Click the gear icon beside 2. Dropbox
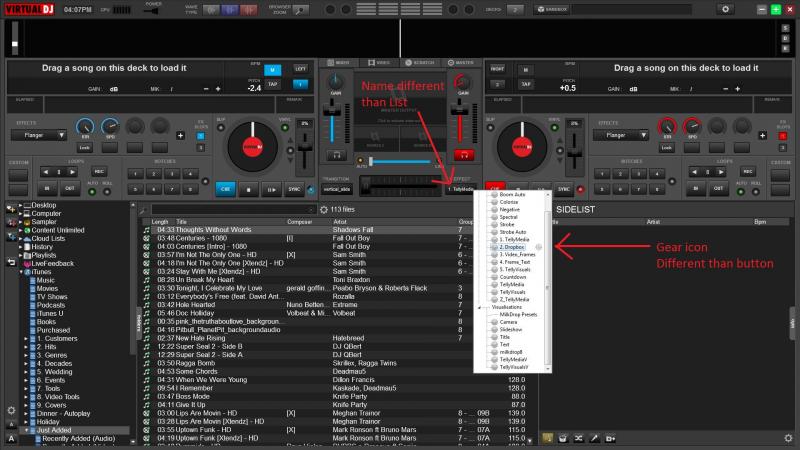This screenshot has height=450, width=800. pyautogui.click(x=538, y=247)
